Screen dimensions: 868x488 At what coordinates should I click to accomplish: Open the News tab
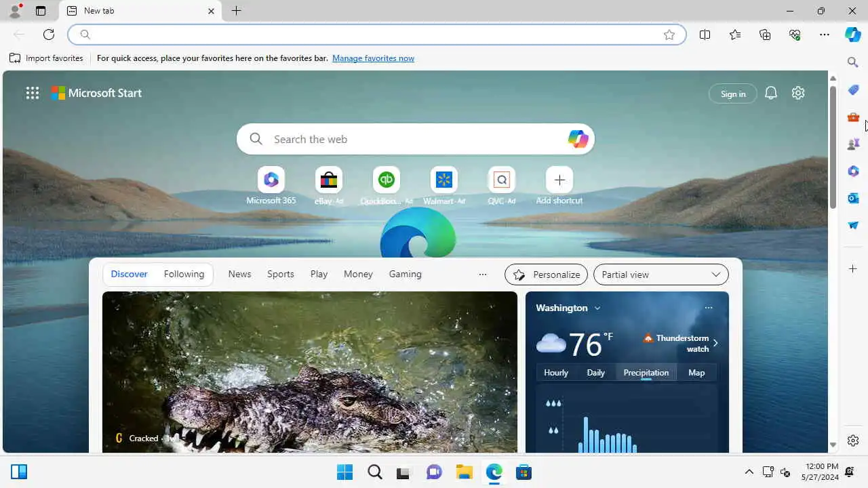(x=239, y=274)
